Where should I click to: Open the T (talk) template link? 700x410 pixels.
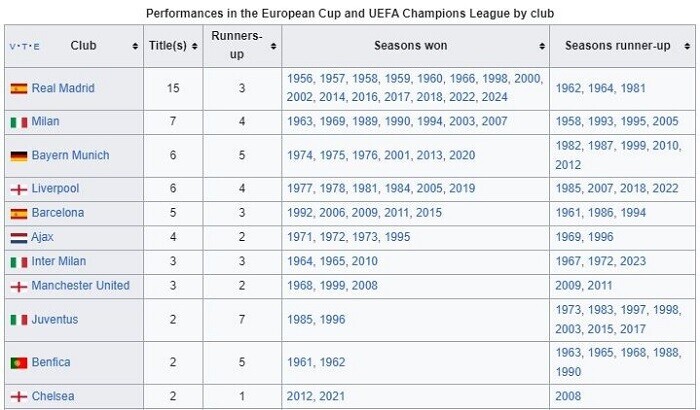(x=24, y=46)
